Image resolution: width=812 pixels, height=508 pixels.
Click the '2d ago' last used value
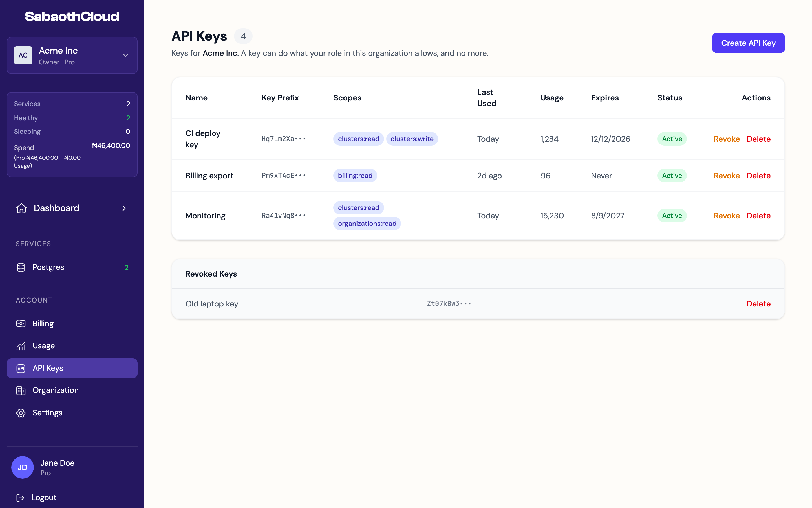click(489, 176)
